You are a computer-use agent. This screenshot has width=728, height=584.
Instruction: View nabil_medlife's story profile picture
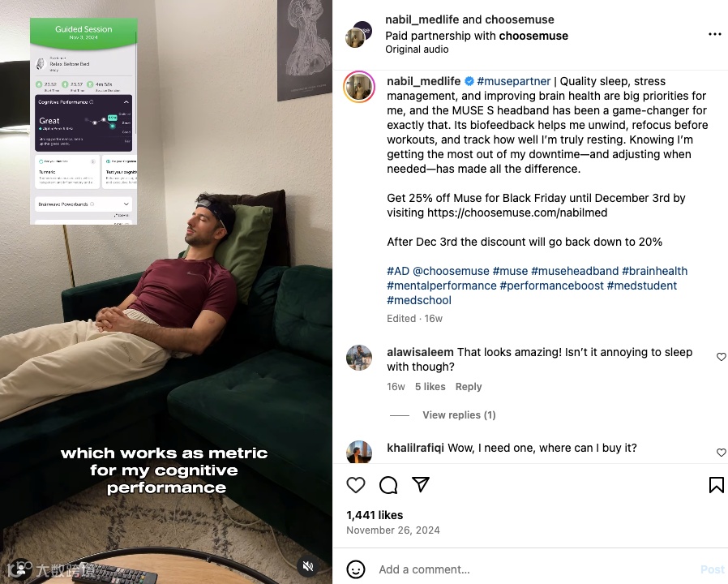point(359,87)
